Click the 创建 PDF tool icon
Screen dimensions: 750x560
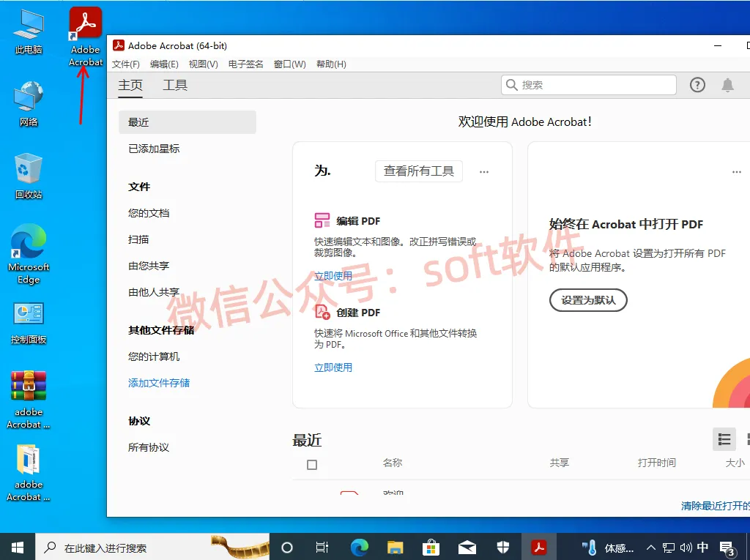(322, 312)
